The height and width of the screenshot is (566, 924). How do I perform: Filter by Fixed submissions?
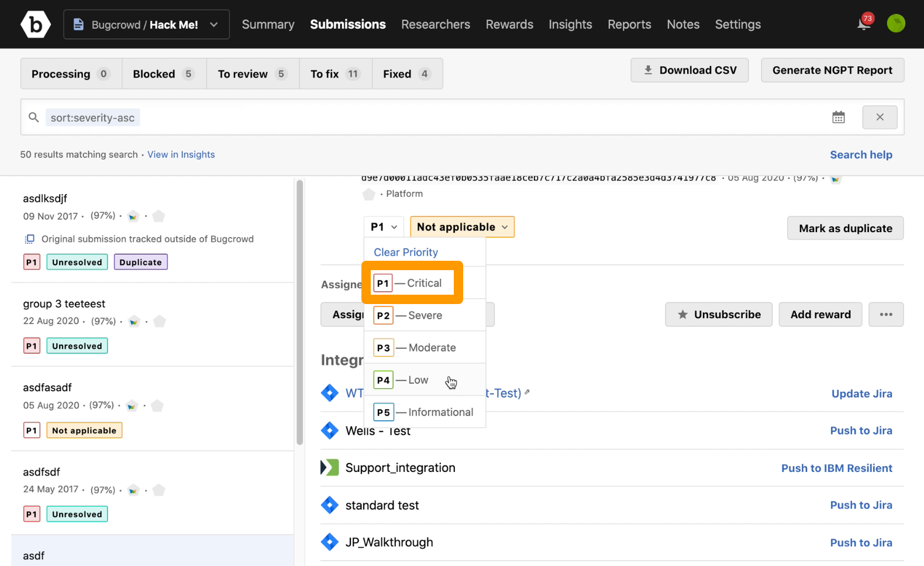(407, 74)
